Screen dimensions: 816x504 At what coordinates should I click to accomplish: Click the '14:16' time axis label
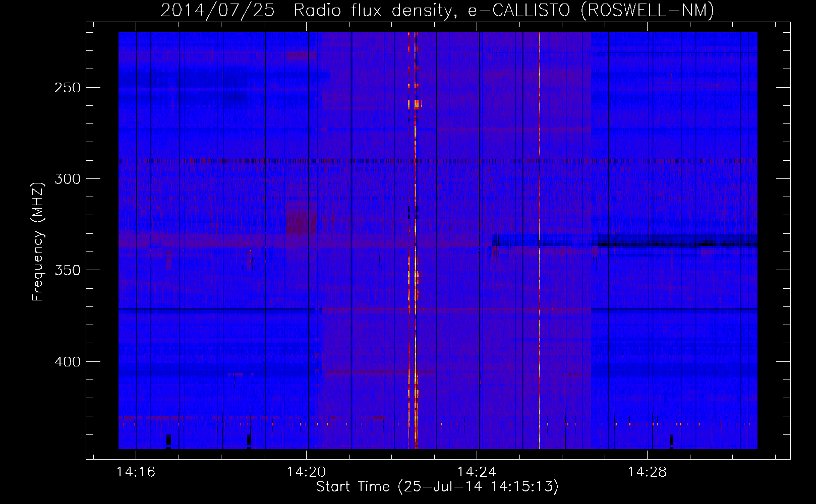coord(136,472)
